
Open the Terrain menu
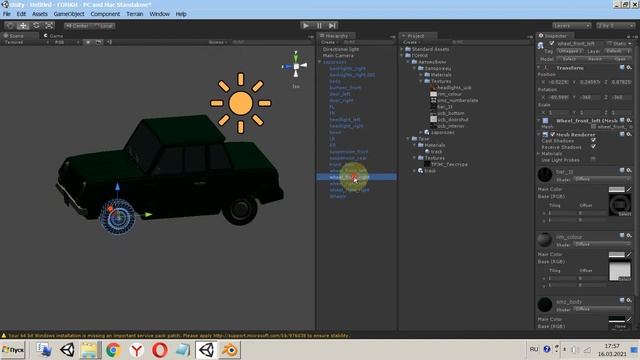click(135, 14)
